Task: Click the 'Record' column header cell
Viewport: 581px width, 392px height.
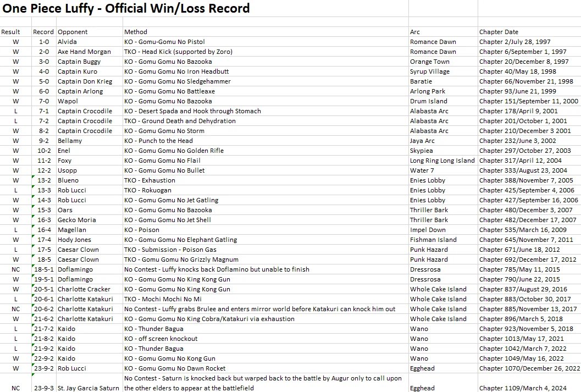Action: coord(44,32)
